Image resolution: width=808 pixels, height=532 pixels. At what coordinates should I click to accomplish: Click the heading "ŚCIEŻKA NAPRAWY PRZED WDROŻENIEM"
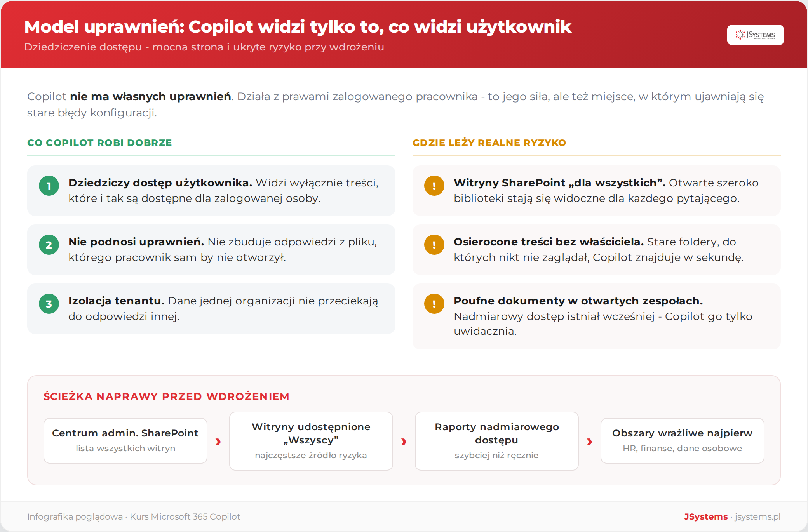point(166,396)
